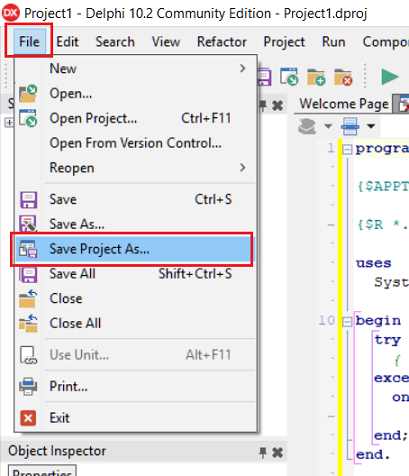The image size is (409, 476).
Task: Open the Refactor menu
Action: point(222,42)
